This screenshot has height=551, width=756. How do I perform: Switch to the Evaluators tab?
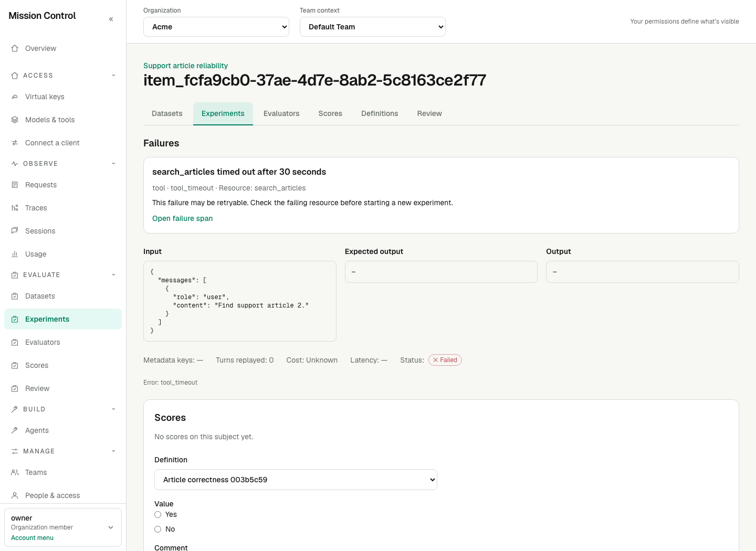281,113
